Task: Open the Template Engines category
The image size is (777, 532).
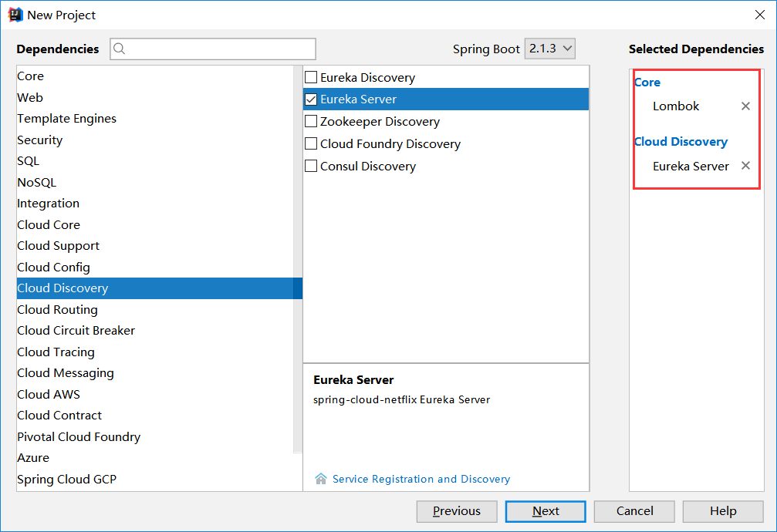Action: [x=154, y=119]
